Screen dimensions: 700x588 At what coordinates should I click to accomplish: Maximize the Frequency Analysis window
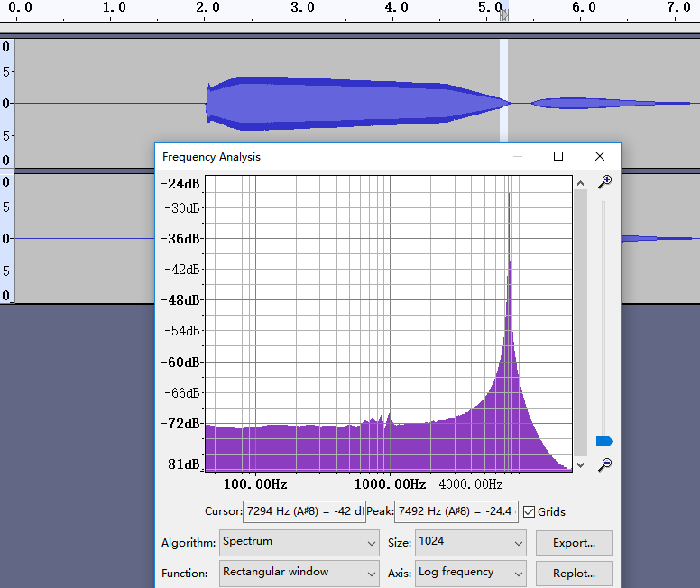click(558, 156)
